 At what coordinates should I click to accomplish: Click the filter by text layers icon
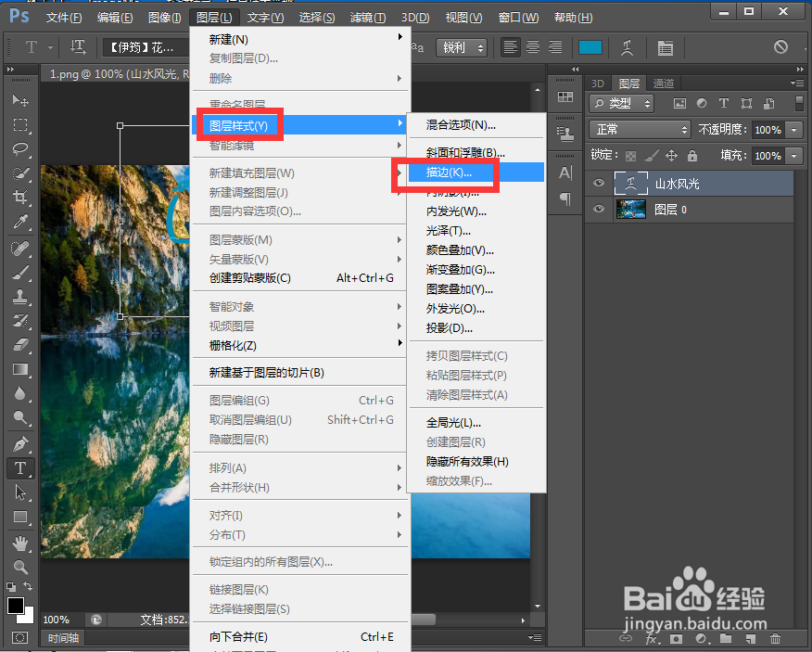click(724, 103)
